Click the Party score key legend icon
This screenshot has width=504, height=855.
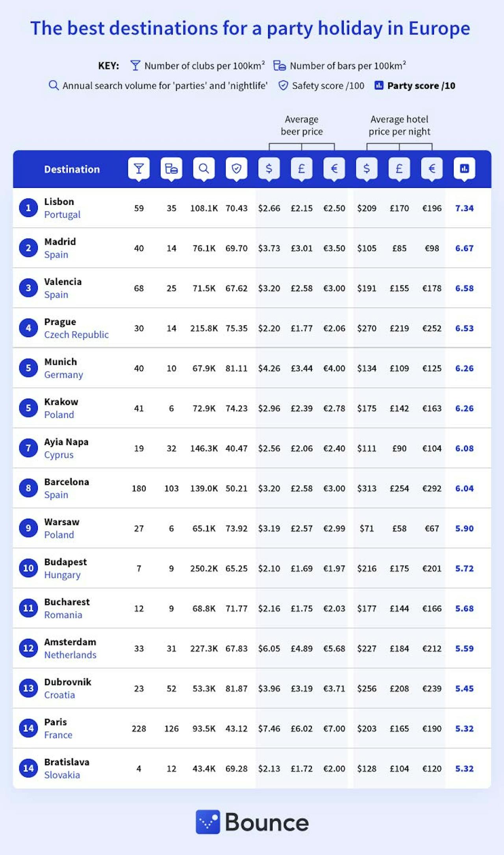pyautogui.click(x=379, y=85)
